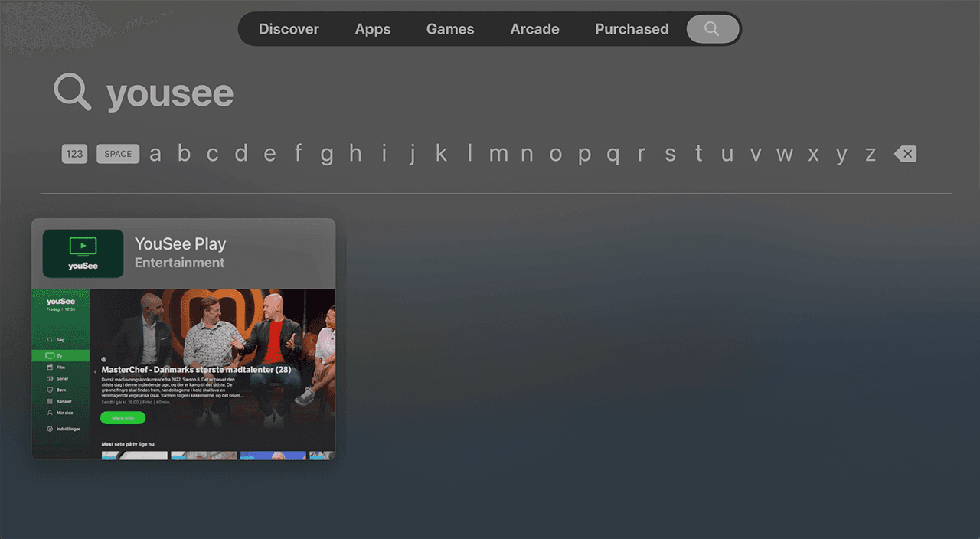The width and height of the screenshot is (980, 539).
Task: Open Serier from the YouSee sidebar
Action: (51, 378)
